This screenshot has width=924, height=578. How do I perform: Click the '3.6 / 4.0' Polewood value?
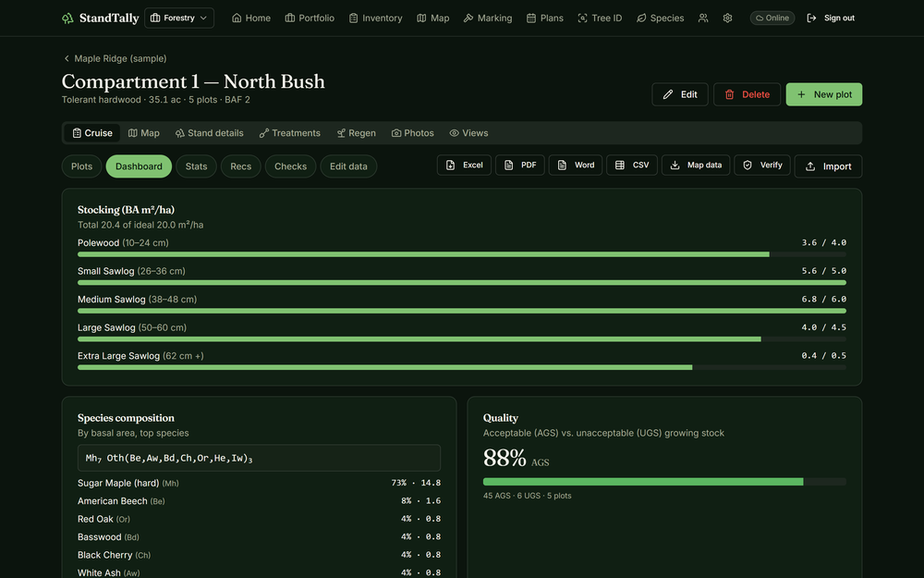824,242
